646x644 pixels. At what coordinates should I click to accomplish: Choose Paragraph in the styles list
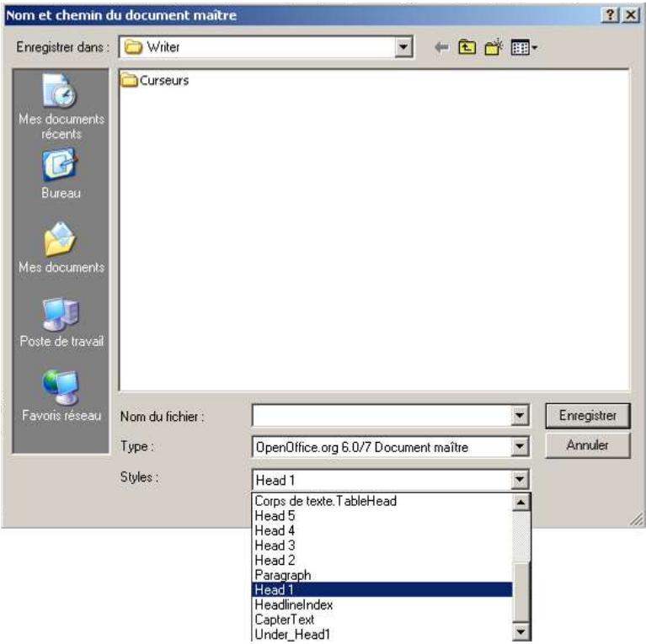[382, 575]
